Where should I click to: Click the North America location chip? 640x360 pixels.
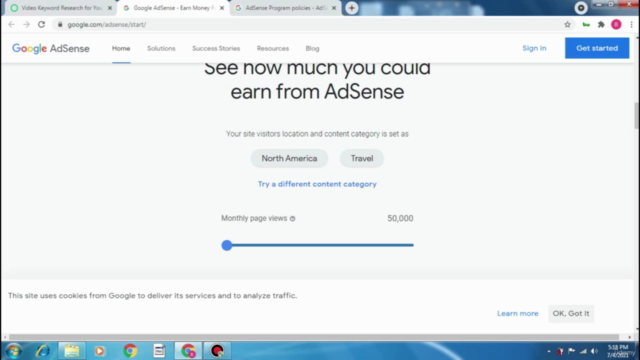tap(289, 158)
